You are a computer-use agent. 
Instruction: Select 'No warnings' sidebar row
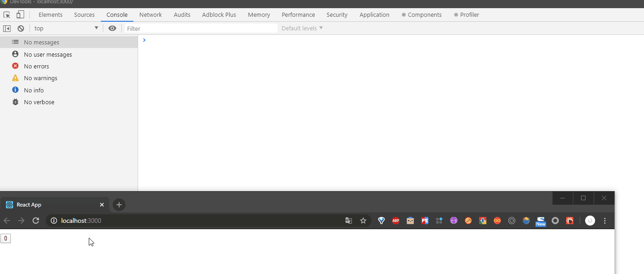point(69,78)
